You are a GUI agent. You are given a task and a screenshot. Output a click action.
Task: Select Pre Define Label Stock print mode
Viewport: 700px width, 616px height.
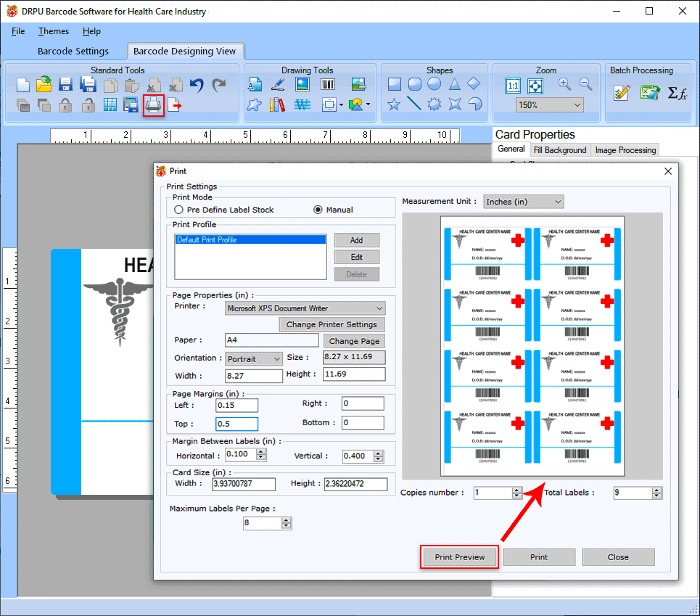coord(179,210)
